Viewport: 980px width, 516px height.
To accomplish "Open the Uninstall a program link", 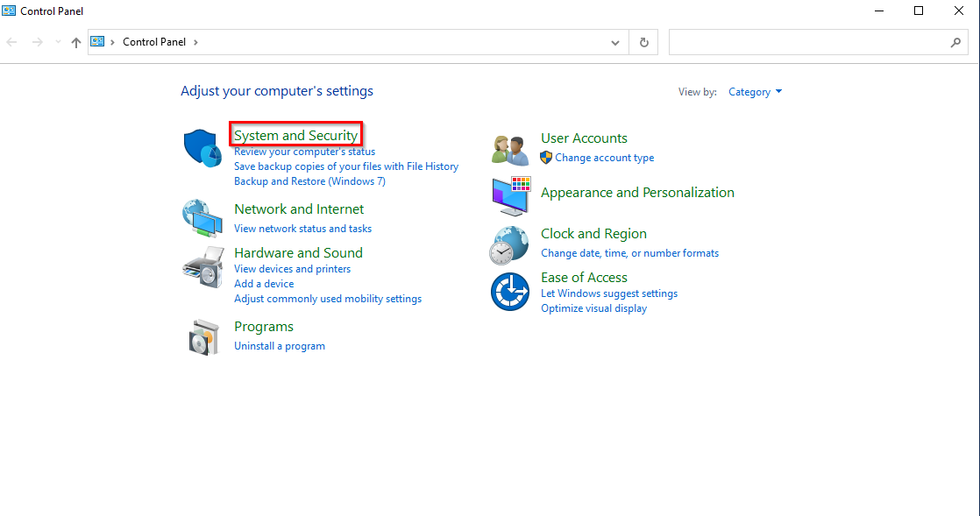I will [280, 346].
